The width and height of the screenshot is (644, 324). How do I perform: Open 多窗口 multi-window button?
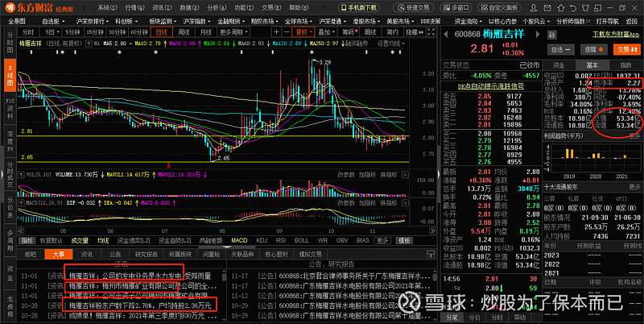pos(456,7)
